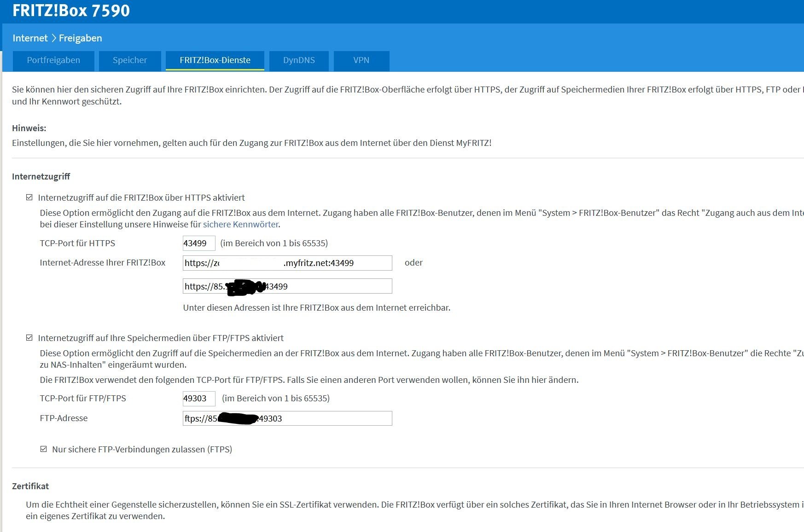This screenshot has height=532, width=804.
Task: Open the Portfreigaben tab
Action: coord(53,60)
